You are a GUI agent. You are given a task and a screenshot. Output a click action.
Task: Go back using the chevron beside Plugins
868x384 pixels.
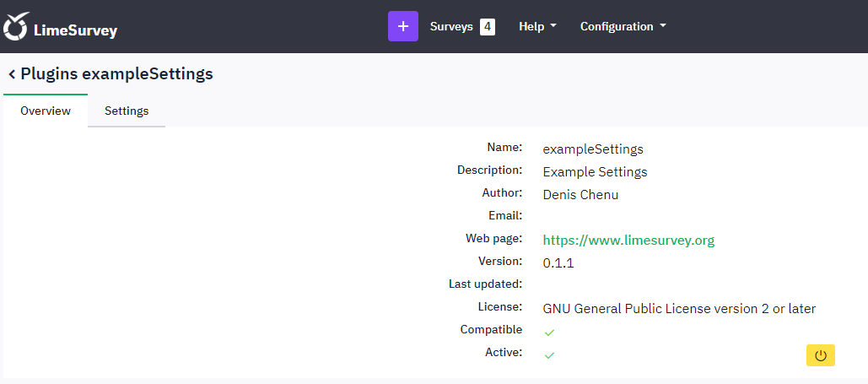coord(12,74)
